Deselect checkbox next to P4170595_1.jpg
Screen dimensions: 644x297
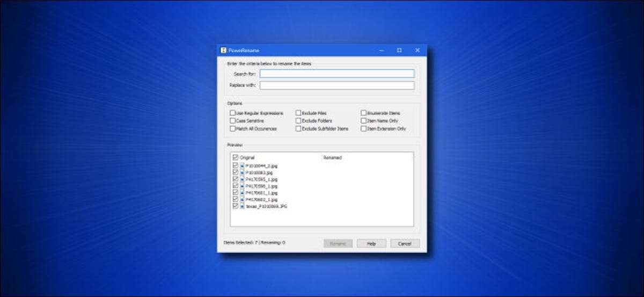235,179
